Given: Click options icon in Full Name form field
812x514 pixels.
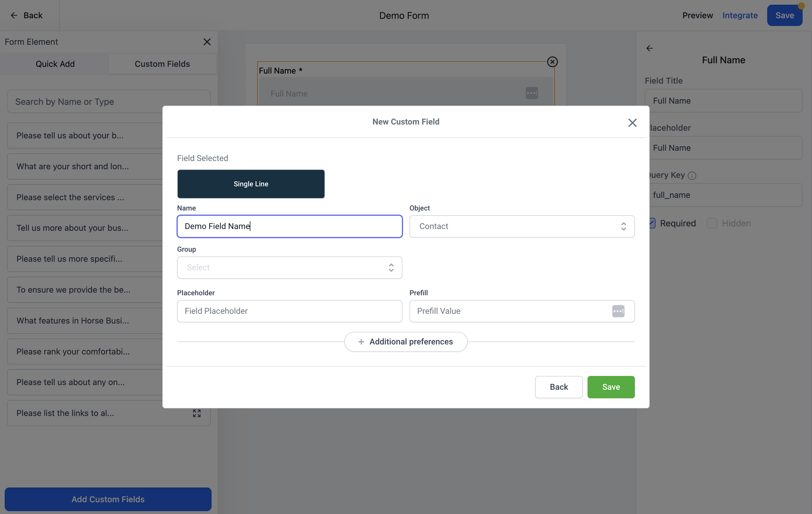Looking at the screenshot, I should click(532, 93).
